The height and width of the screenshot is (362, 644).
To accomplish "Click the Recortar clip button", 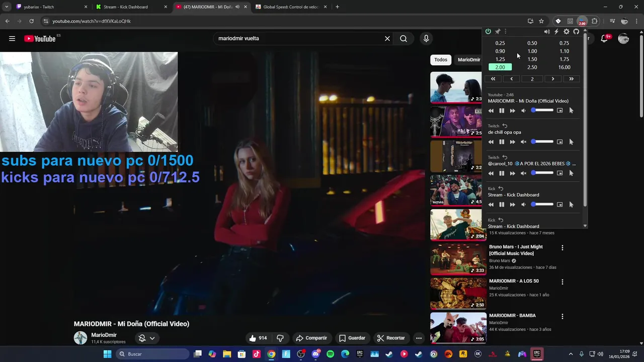I will pyautogui.click(x=391, y=338).
